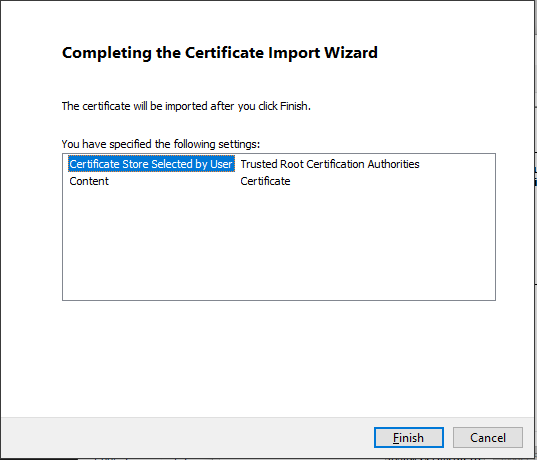Image resolution: width=537 pixels, height=460 pixels.
Task: Click the certificate will be imported sentence
Action: [x=186, y=106]
